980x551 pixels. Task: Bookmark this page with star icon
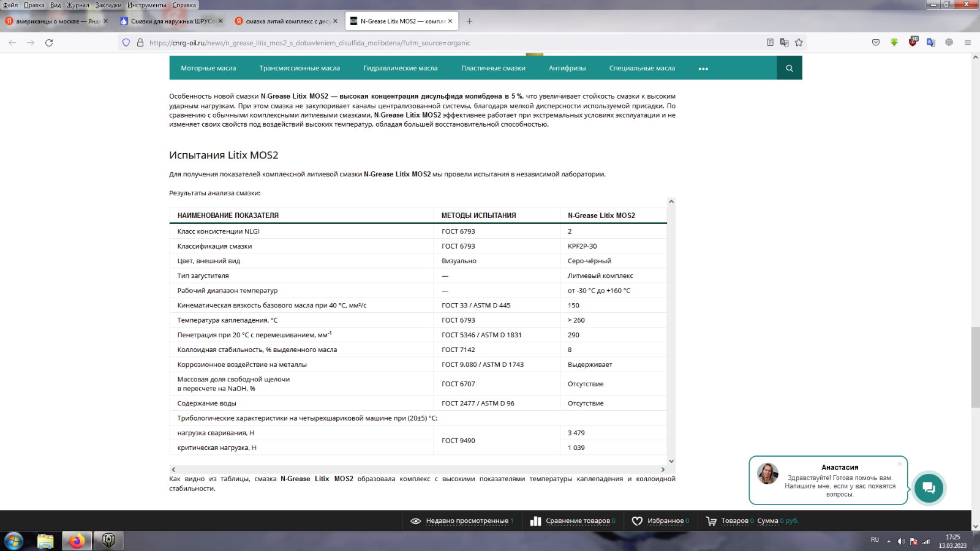pos(799,43)
